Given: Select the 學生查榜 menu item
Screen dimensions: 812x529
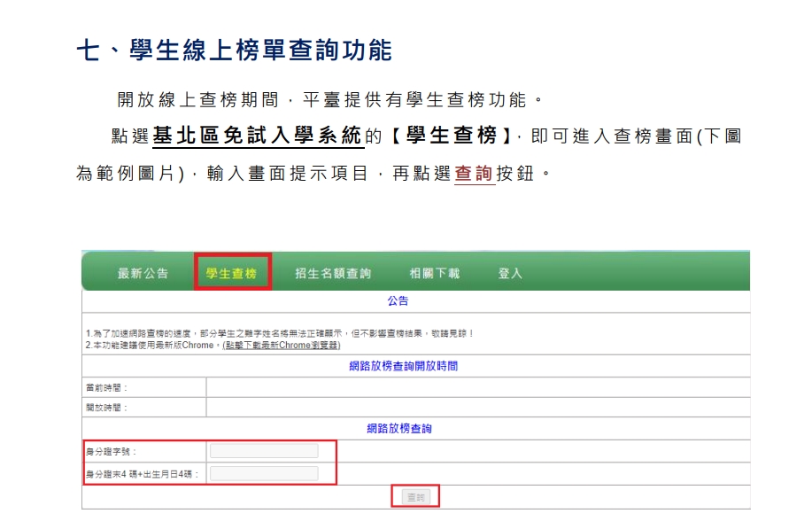Looking at the screenshot, I should tap(231, 273).
